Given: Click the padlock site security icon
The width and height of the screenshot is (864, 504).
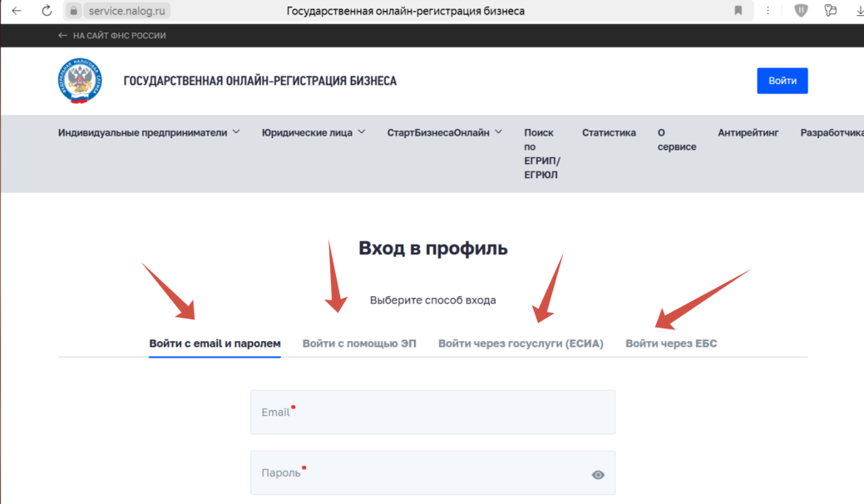Looking at the screenshot, I should [73, 11].
